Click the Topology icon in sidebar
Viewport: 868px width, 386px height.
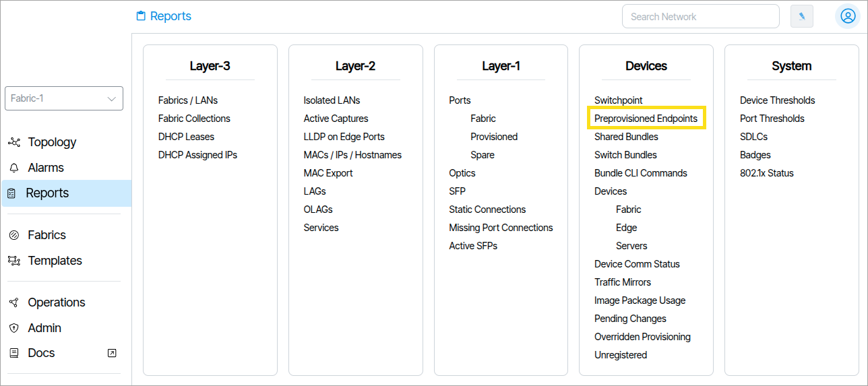click(x=13, y=142)
